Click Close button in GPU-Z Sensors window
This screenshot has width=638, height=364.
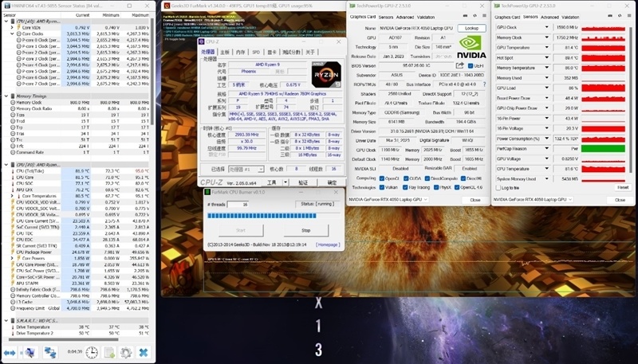pyautogui.click(x=620, y=200)
